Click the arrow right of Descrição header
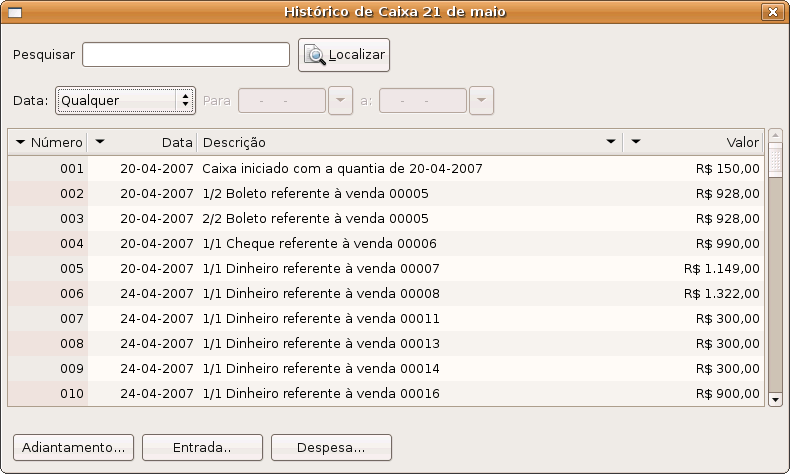Screen dimensions: 790x474 click(x=611, y=143)
